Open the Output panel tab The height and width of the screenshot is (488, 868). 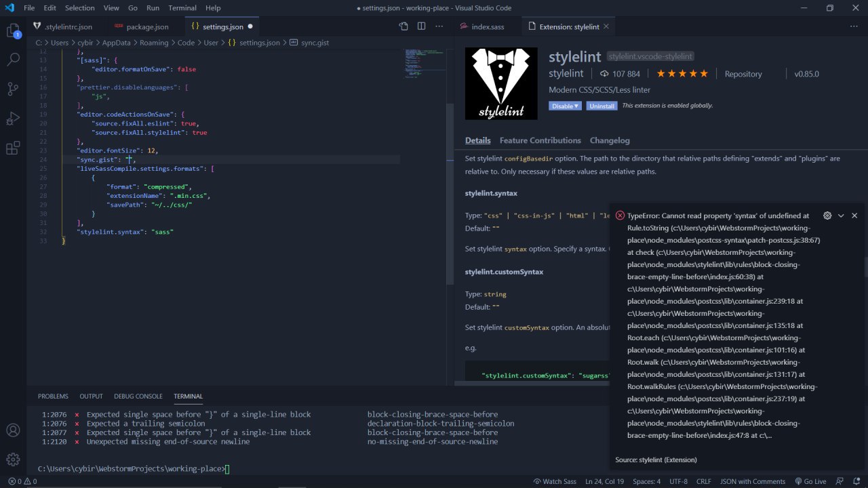point(92,396)
